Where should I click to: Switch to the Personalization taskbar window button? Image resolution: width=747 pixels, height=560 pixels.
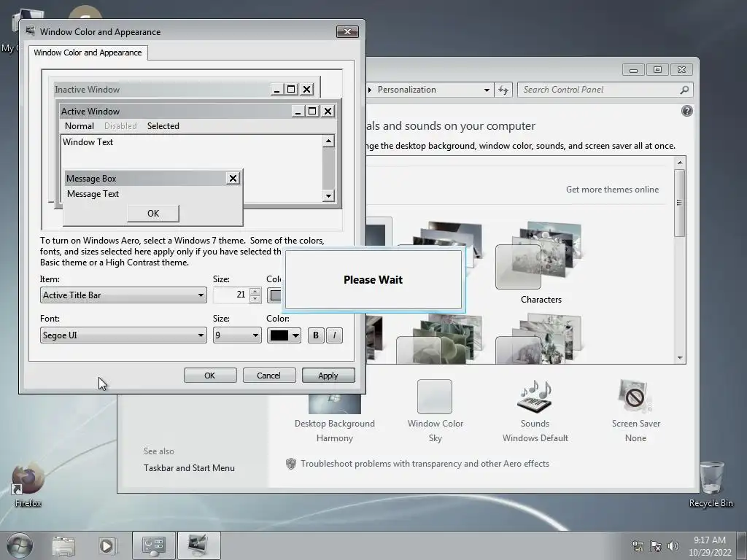pos(198,545)
